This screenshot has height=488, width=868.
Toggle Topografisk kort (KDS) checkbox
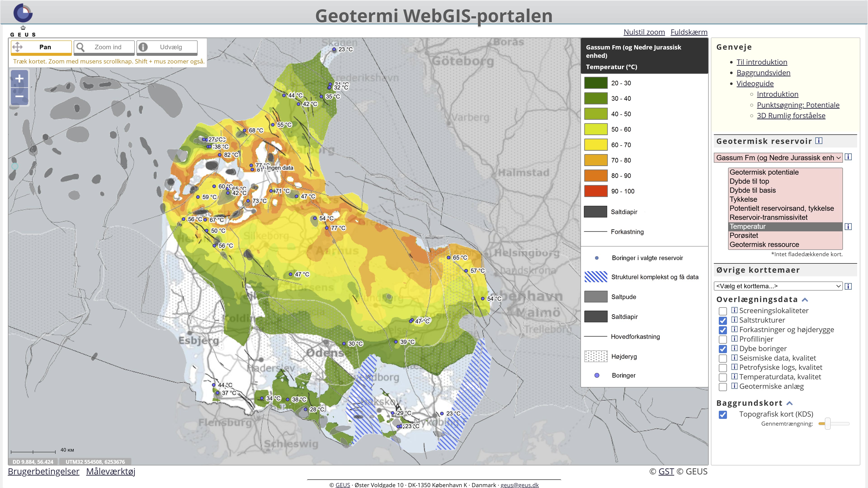coord(723,415)
